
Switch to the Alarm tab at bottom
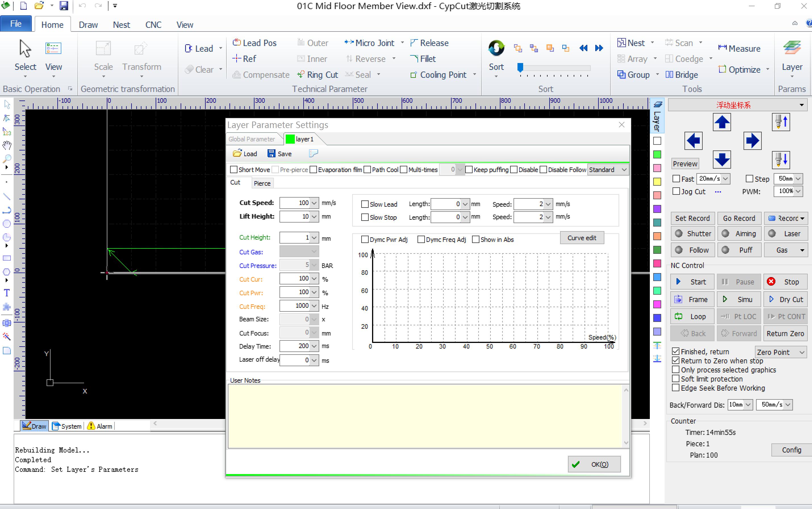(100, 426)
